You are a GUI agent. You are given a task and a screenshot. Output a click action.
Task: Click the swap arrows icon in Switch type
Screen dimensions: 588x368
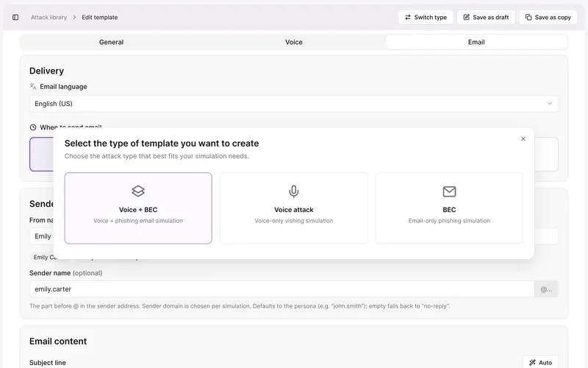408,17
